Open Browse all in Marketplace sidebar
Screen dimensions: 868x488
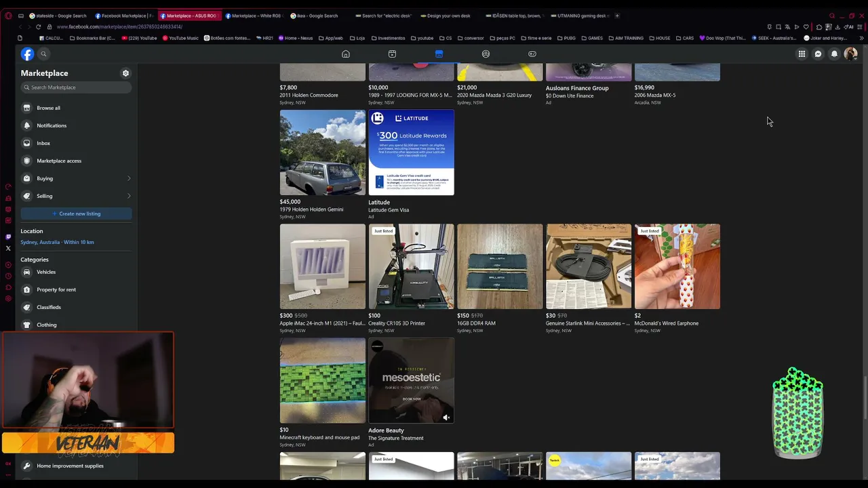point(76,108)
